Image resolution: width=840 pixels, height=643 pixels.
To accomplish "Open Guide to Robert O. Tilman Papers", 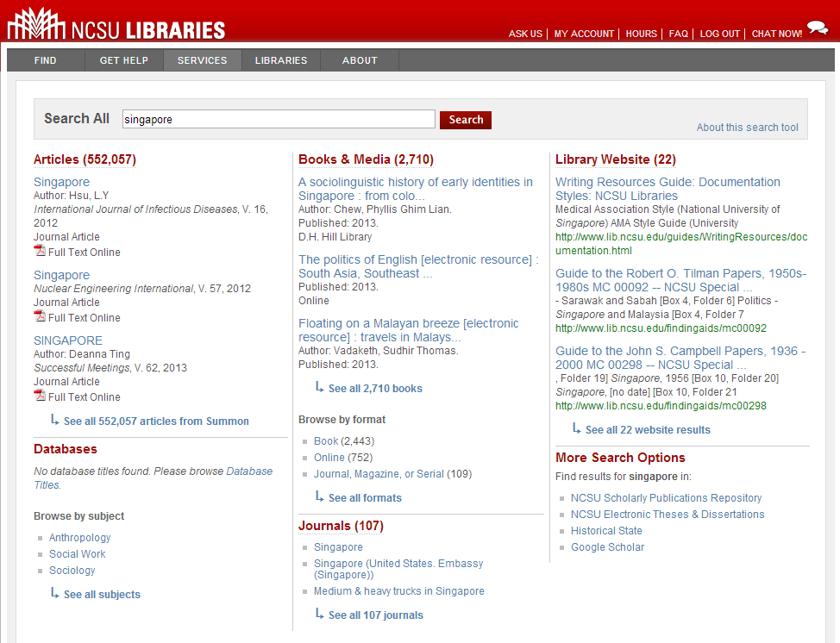I will coord(680,280).
